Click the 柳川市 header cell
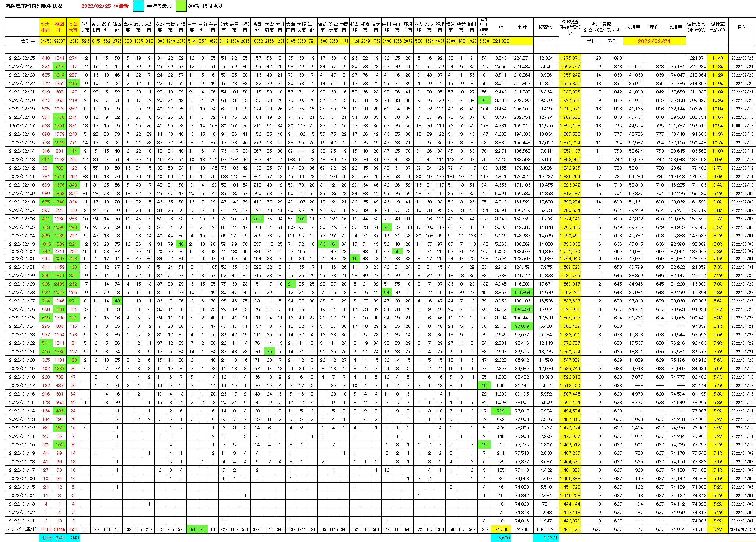Screen dimensions: 756x542 pos(472,27)
